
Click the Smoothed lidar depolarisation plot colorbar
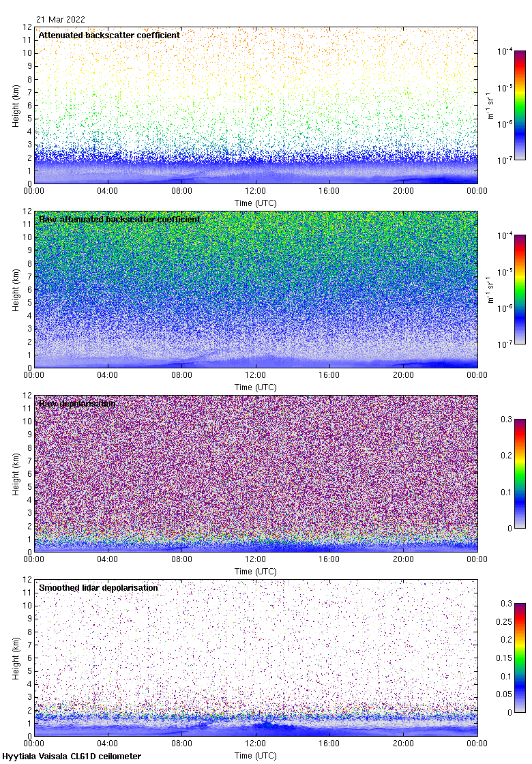point(520,658)
